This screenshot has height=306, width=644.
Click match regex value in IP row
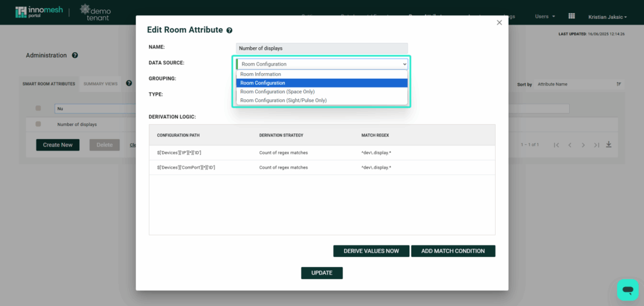click(376, 152)
